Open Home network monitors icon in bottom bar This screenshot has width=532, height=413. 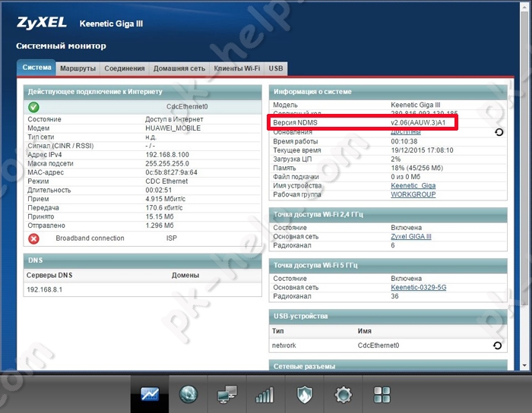227,395
